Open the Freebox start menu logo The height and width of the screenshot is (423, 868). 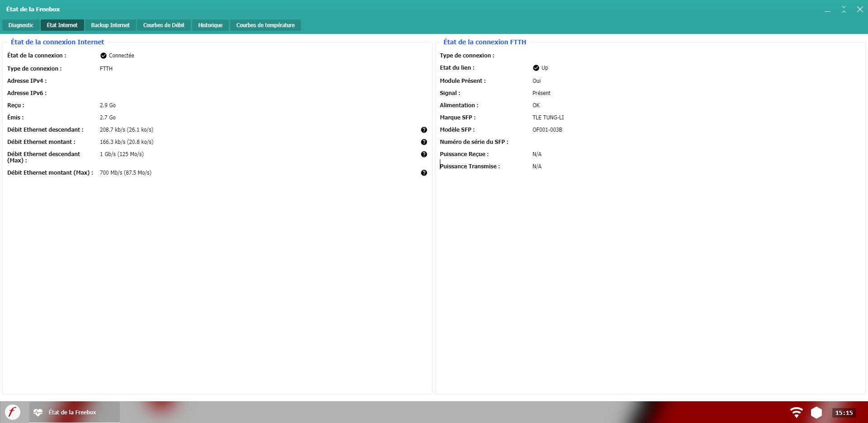13,412
